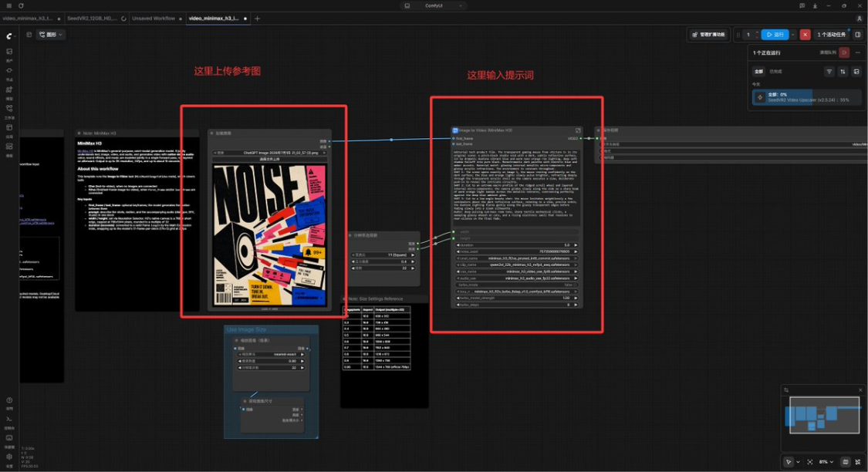Open the model library sidebar icon

coord(9,91)
